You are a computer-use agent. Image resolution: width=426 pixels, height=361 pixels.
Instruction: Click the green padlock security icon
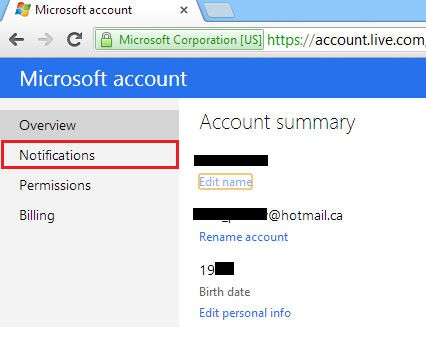(x=106, y=40)
